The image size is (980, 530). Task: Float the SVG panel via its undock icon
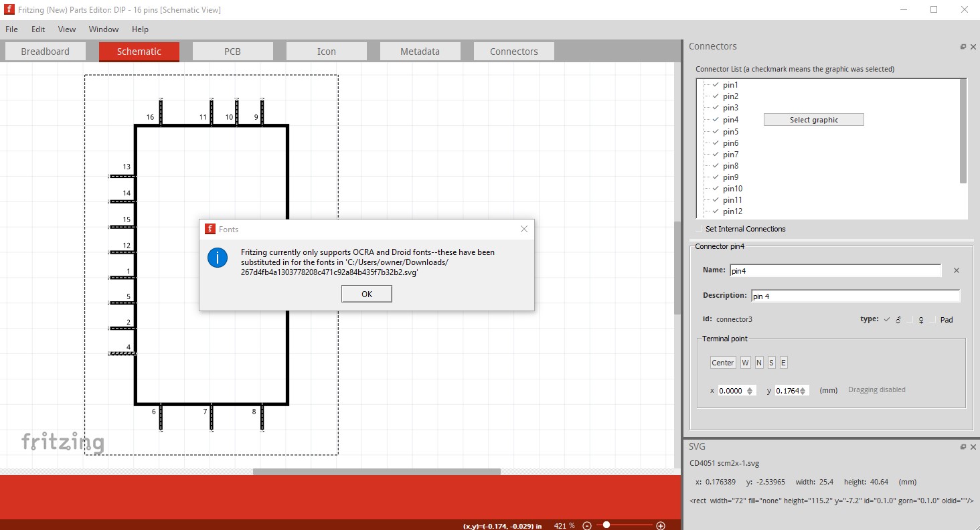point(963,446)
